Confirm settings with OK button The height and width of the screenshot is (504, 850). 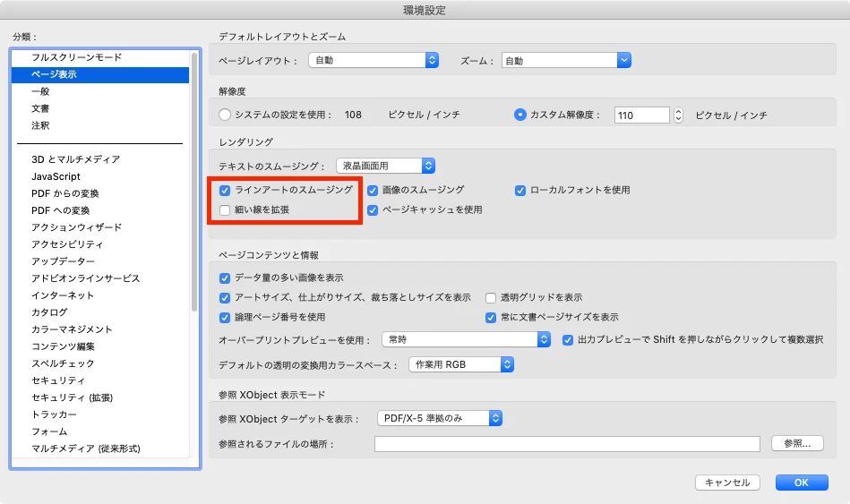pos(802,483)
